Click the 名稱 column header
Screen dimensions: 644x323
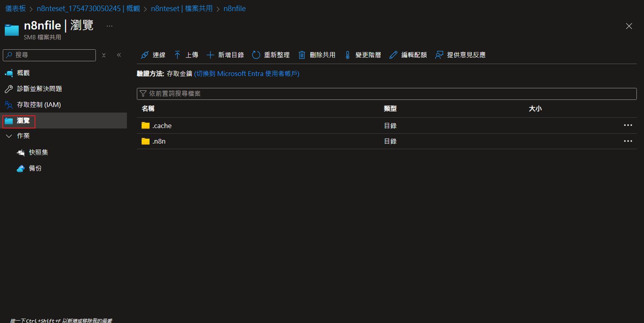[x=148, y=109]
